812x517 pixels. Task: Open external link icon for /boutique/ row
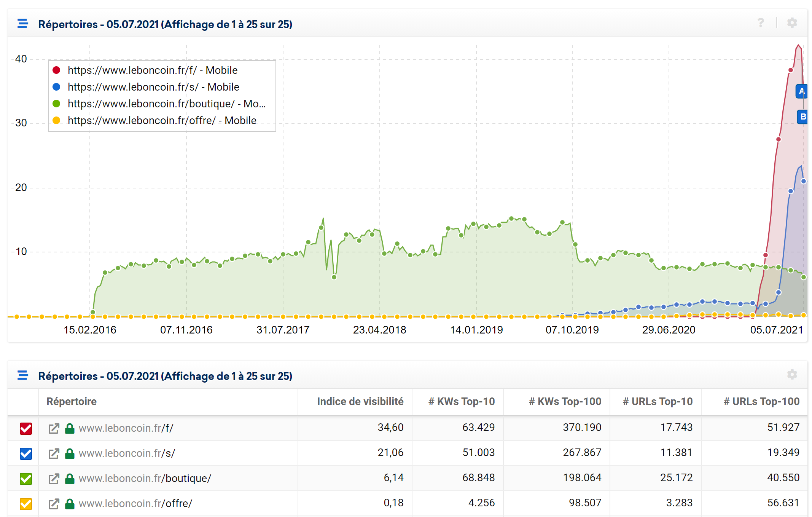54,479
